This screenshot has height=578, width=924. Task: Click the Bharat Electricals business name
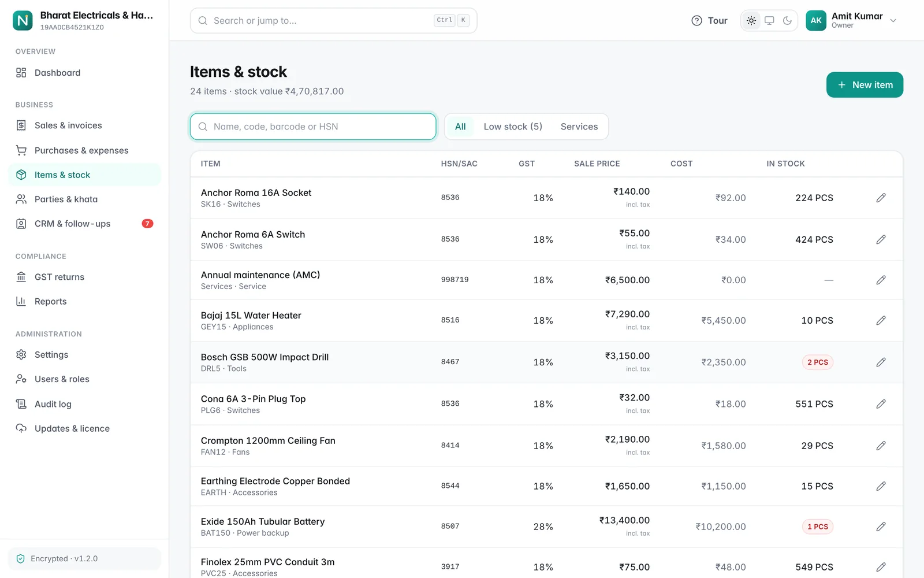tap(96, 16)
